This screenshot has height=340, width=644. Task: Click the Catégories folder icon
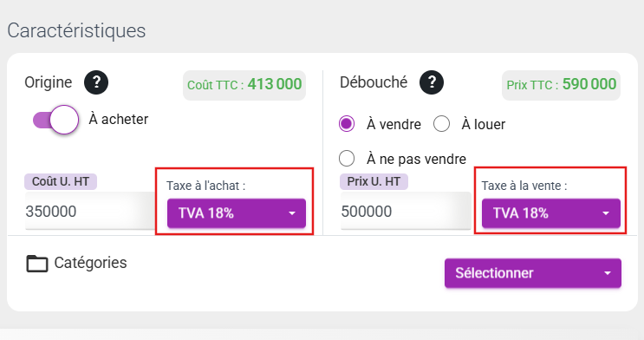point(37,264)
